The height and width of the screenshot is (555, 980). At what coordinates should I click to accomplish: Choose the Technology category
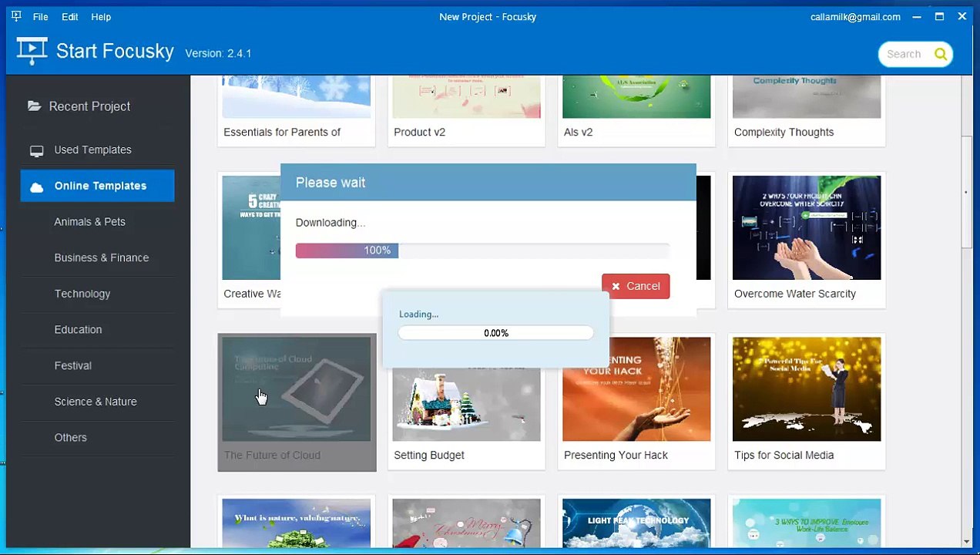pyautogui.click(x=82, y=294)
